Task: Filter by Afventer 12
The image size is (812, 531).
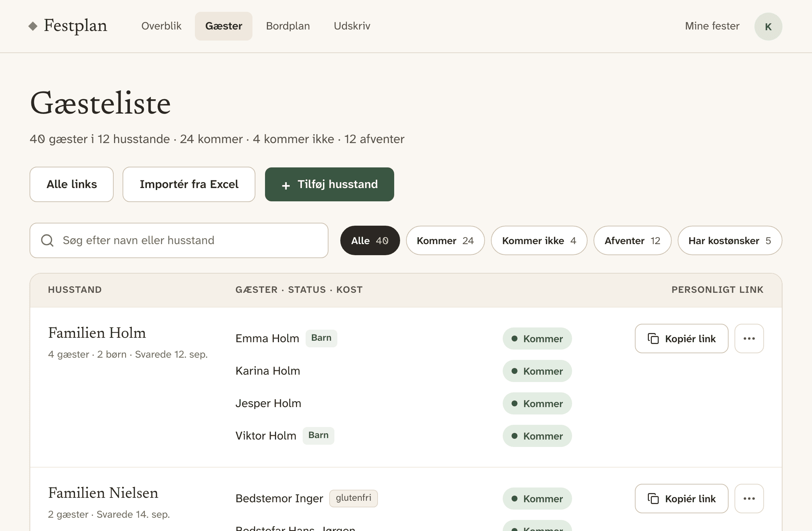Action: [632, 240]
